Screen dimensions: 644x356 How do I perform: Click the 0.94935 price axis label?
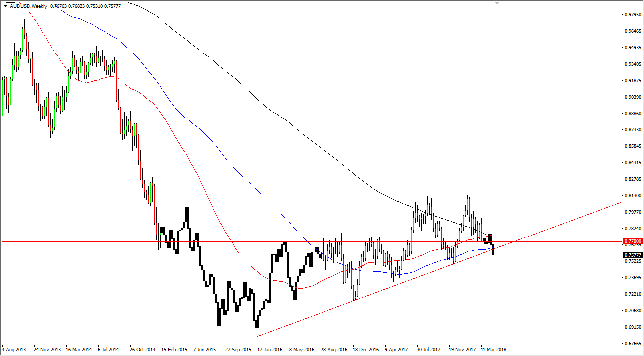(x=632, y=48)
